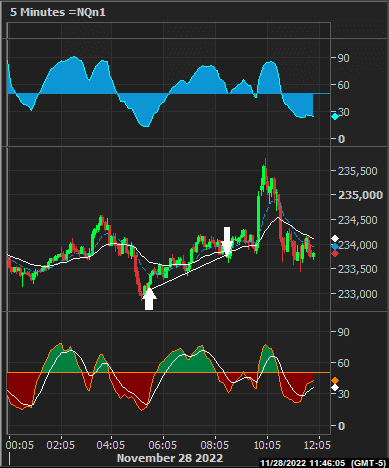Click the 10:05 time axis label
Image resolution: width=389 pixels, height=468 pixels.
click(x=267, y=445)
